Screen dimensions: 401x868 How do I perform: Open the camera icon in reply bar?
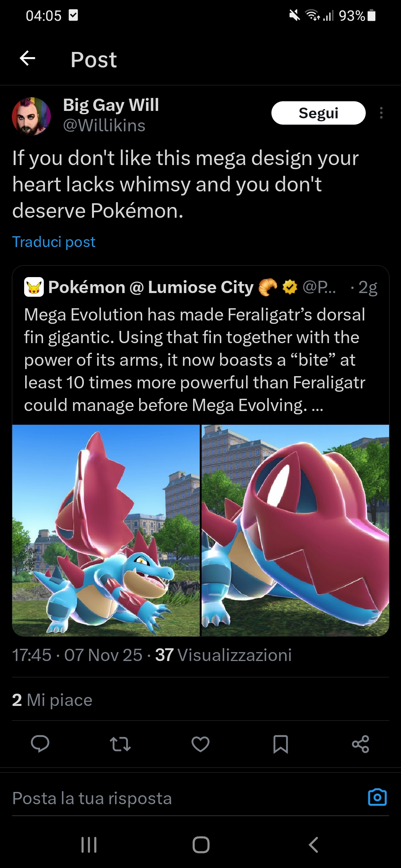point(377,797)
